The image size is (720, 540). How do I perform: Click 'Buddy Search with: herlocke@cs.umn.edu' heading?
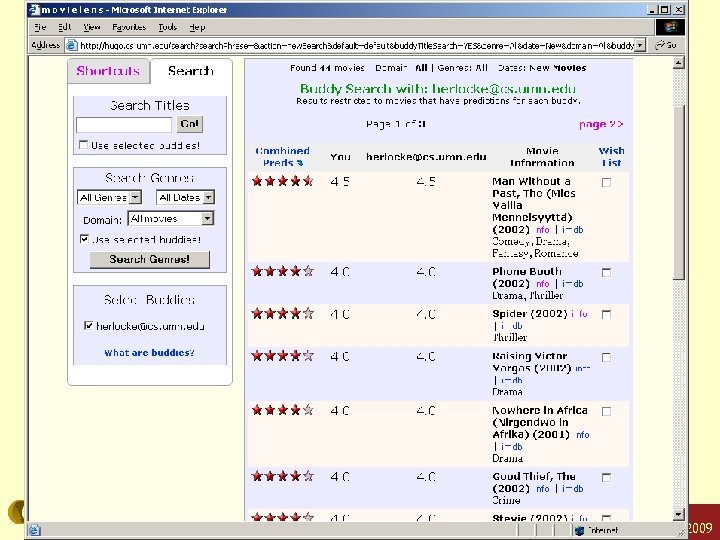(x=438, y=89)
